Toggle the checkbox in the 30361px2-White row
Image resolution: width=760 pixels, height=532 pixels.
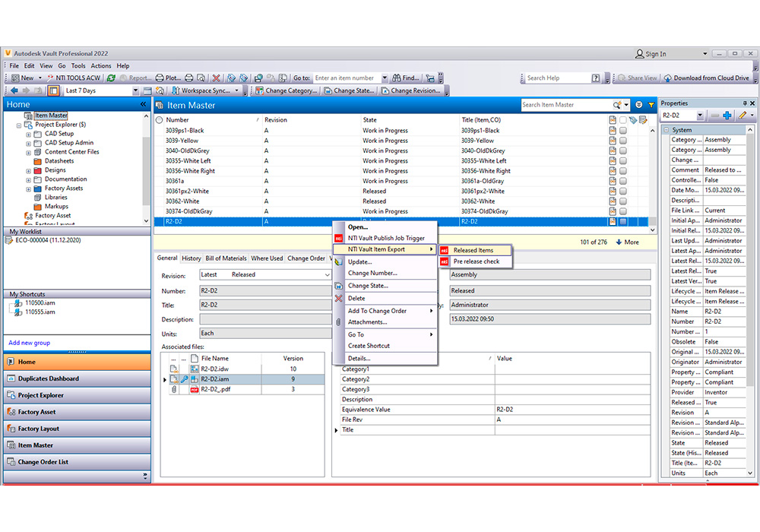623,192
